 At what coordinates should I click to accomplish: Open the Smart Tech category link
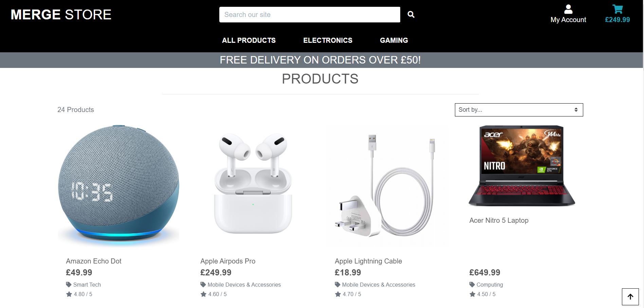[87, 285]
